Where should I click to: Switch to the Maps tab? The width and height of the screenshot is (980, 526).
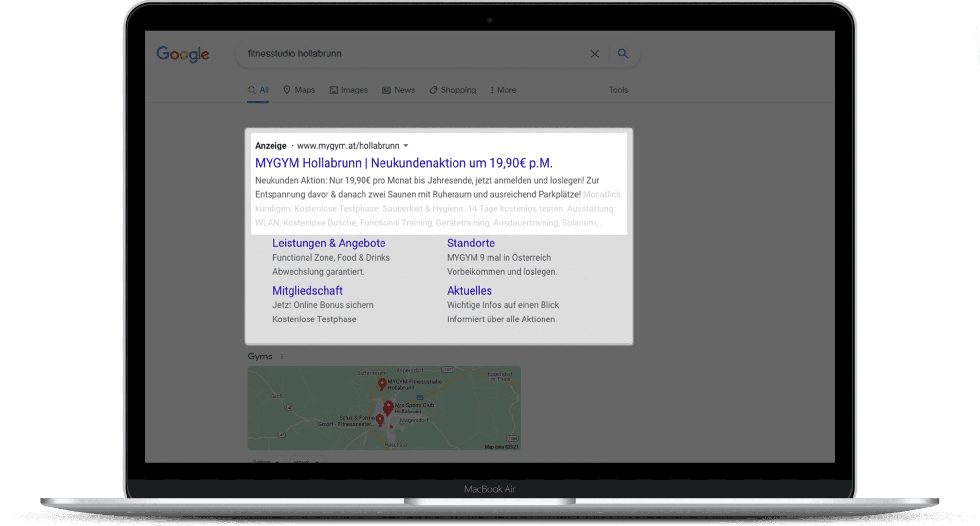pyautogui.click(x=299, y=90)
